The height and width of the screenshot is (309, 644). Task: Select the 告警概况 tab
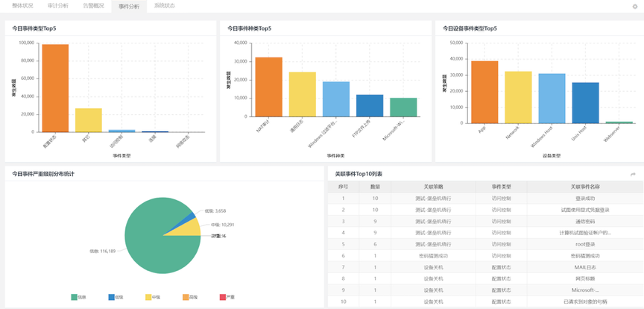tap(94, 5)
